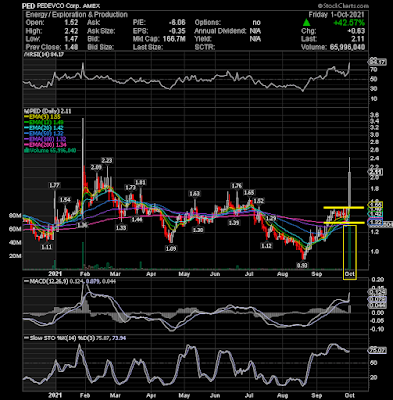Click the High value 2.42
The height and width of the screenshot is (400, 393).
(x=71, y=31)
